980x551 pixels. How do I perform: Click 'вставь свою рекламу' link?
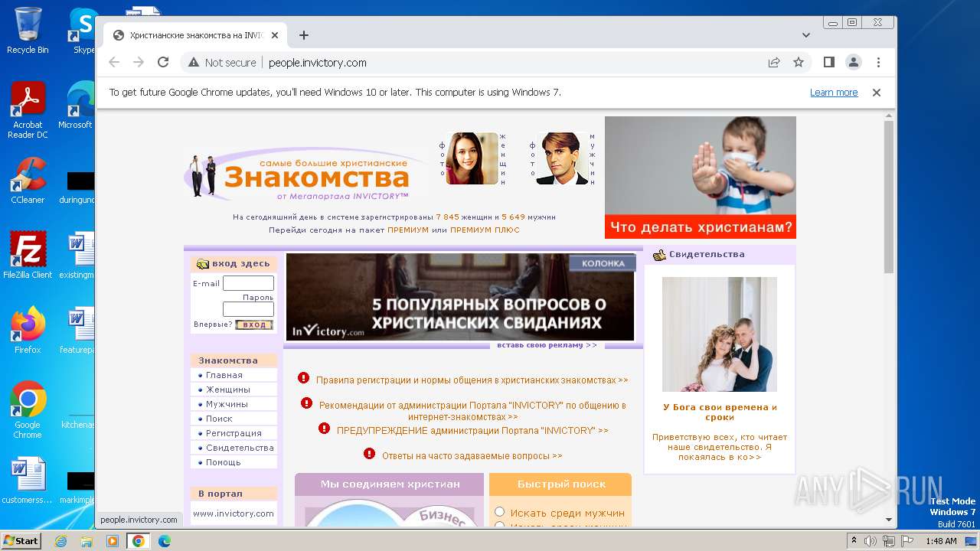(x=547, y=345)
